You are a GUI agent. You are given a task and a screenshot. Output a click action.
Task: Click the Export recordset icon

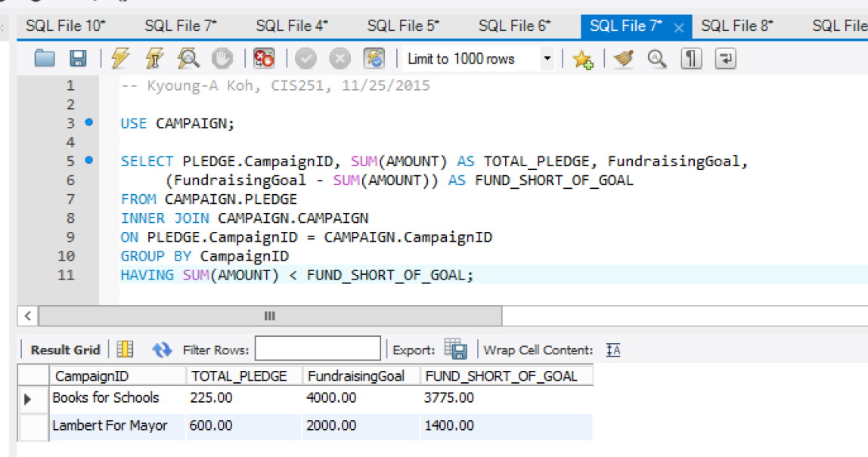(x=456, y=349)
